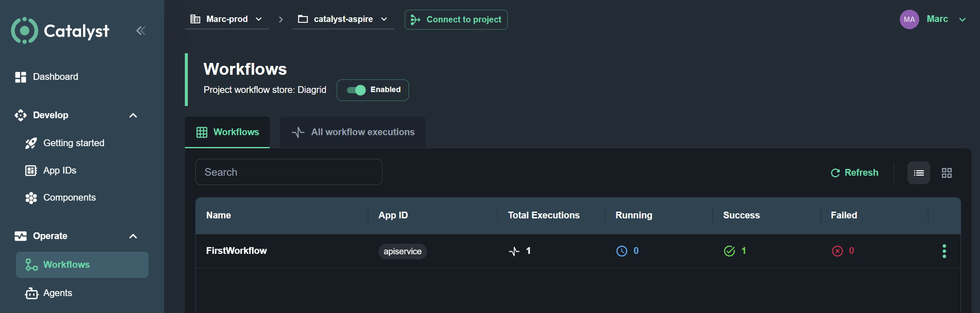This screenshot has height=313, width=980.
Task: Open the Marc user account dropdown
Action: pos(963,19)
